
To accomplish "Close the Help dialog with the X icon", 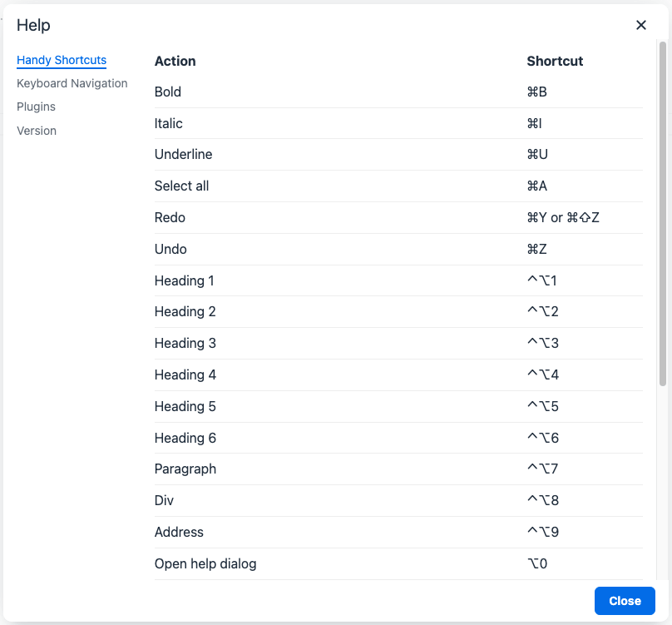I will coord(641,25).
